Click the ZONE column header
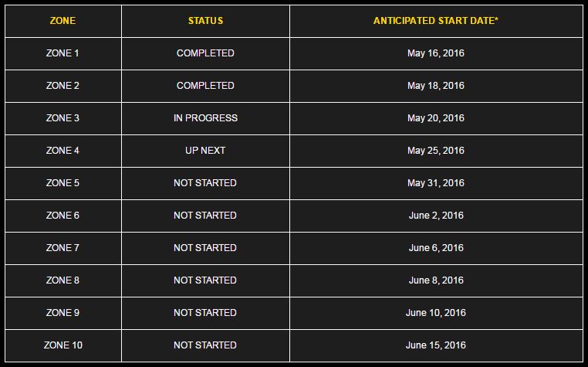588x367 pixels. [x=63, y=21]
